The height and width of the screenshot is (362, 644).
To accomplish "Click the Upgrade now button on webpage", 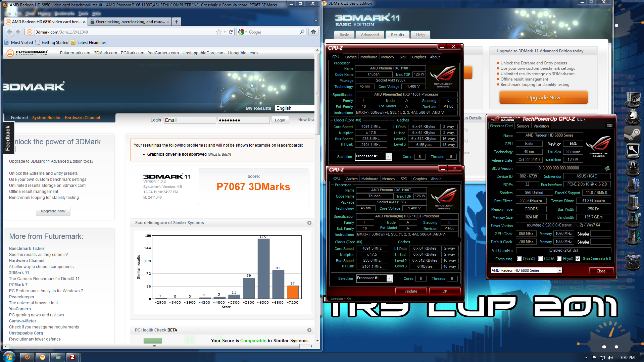I will (53, 211).
